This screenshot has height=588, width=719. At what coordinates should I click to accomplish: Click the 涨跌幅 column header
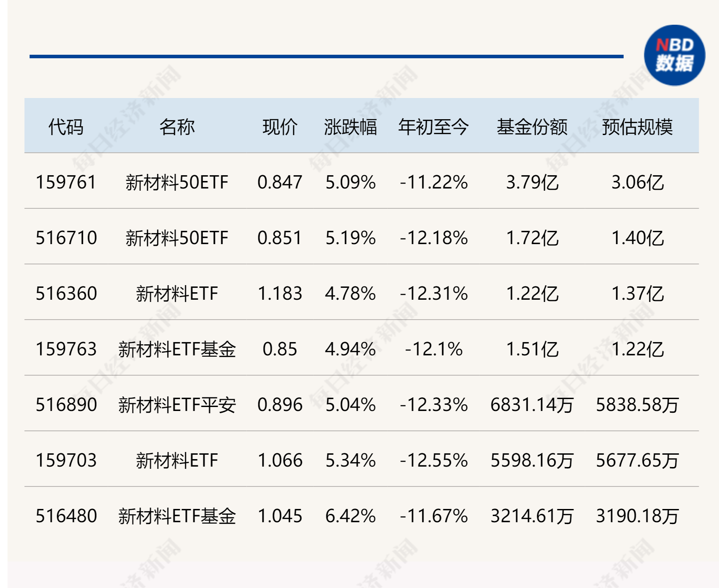[x=351, y=127]
